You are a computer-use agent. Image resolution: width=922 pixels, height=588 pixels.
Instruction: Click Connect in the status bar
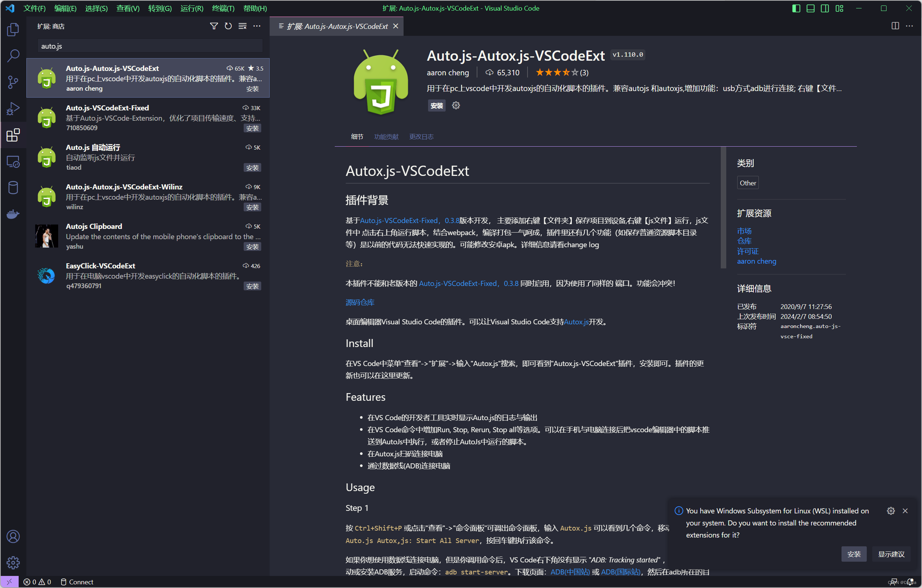click(x=77, y=582)
